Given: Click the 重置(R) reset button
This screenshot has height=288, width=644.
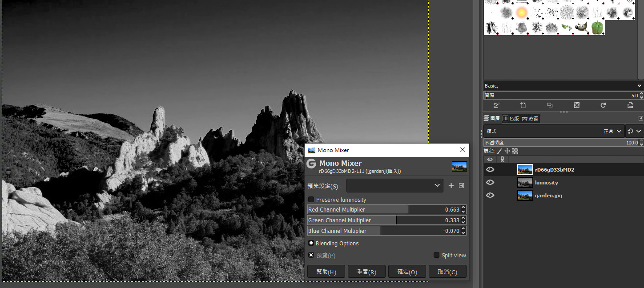Looking at the screenshot, I should 366,272.
